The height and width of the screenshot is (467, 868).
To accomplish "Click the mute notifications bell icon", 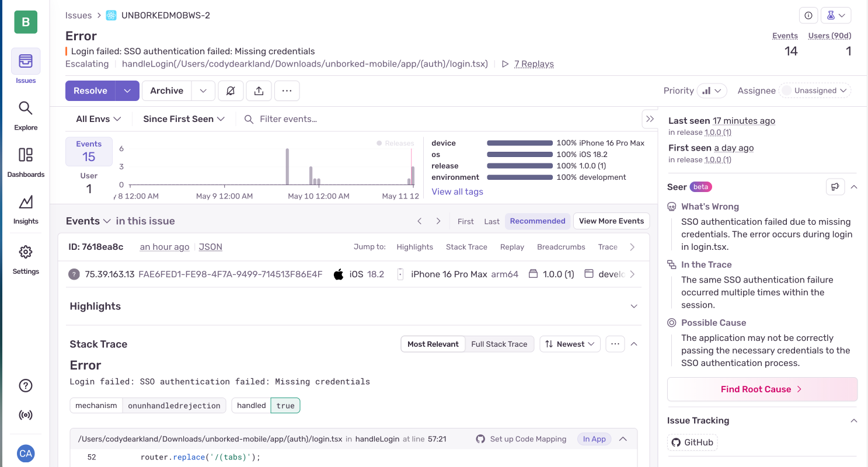I will point(231,90).
